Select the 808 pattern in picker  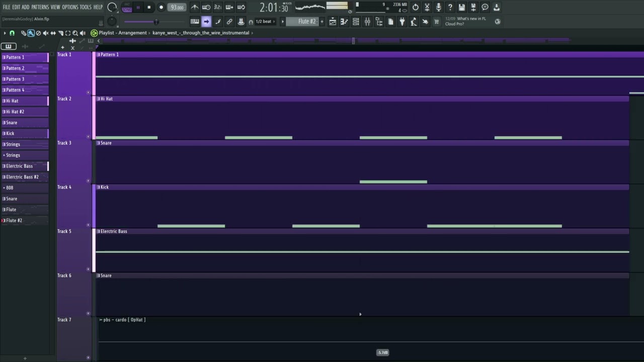[x=25, y=188]
